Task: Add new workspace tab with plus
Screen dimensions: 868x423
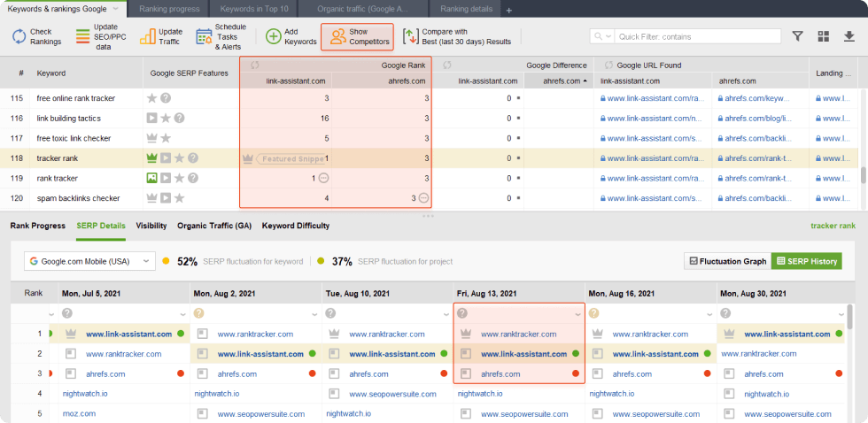Action: coord(509,10)
